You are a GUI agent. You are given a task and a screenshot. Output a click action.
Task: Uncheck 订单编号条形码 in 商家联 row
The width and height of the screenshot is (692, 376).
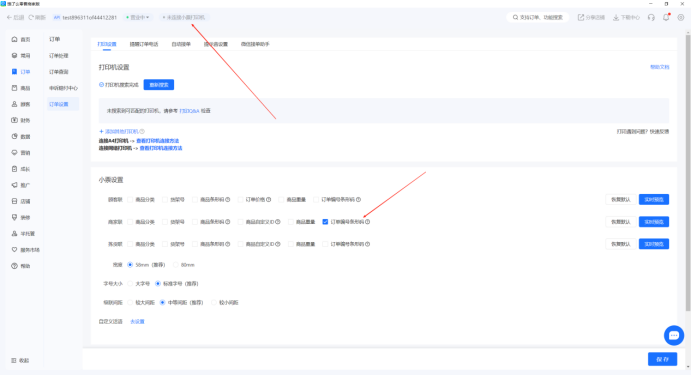point(325,222)
